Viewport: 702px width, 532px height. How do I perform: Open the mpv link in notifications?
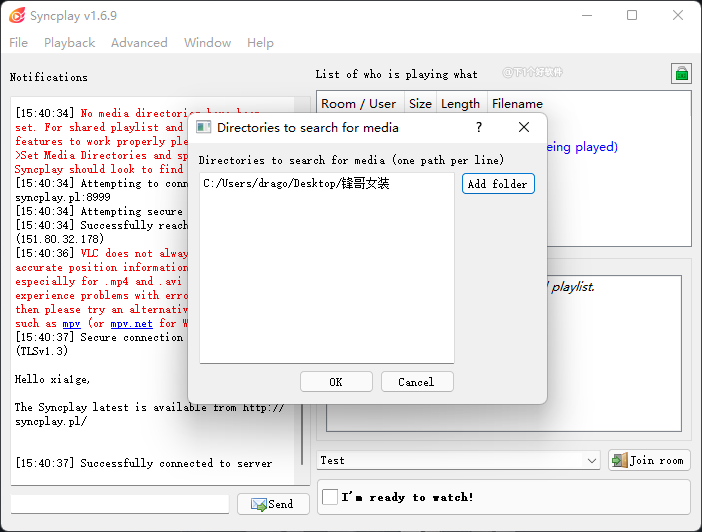(x=71, y=323)
